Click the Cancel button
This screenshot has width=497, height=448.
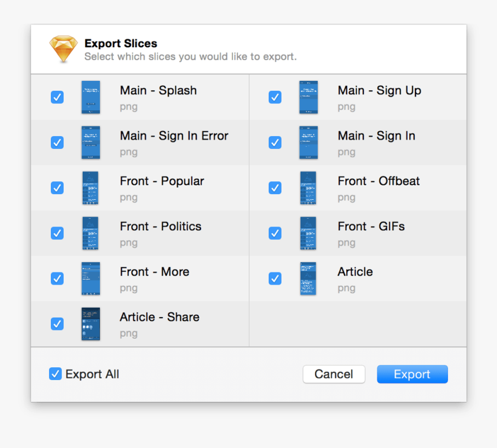[333, 374]
